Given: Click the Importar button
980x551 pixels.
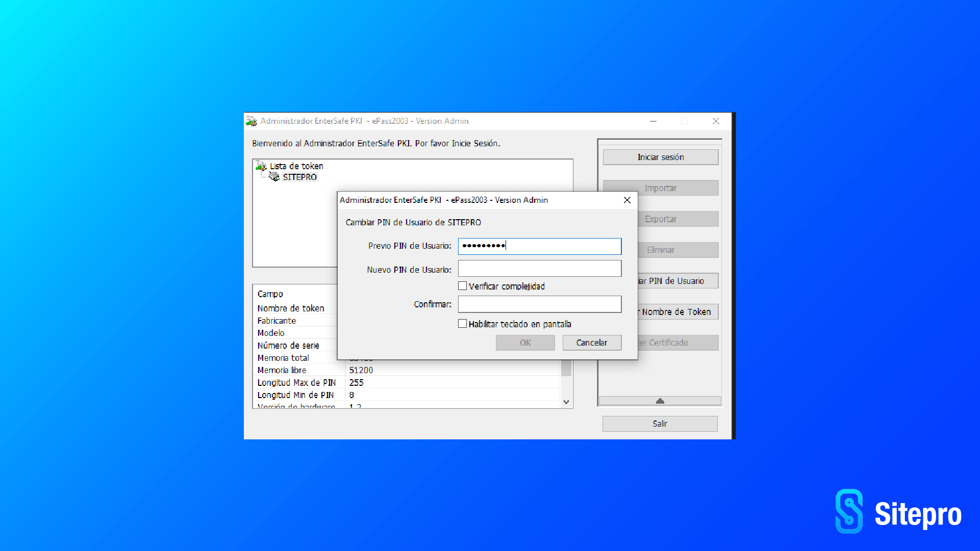Looking at the screenshot, I should coord(661,188).
